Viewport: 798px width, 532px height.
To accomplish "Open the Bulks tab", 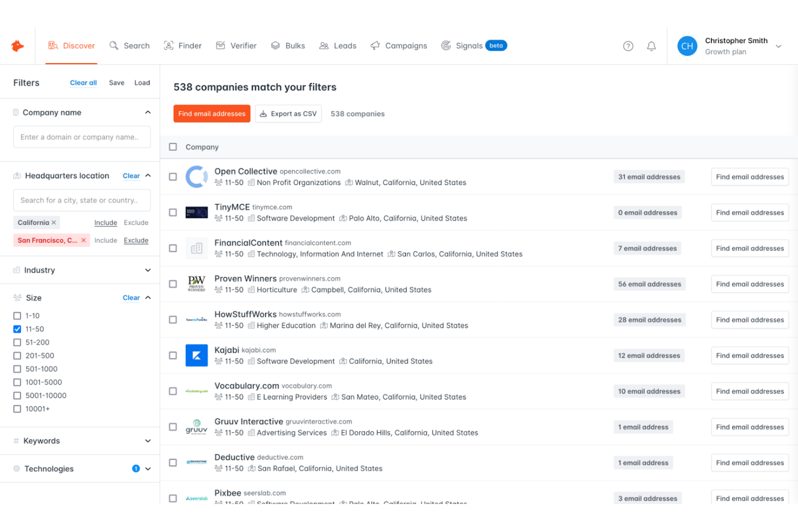I will pos(288,46).
